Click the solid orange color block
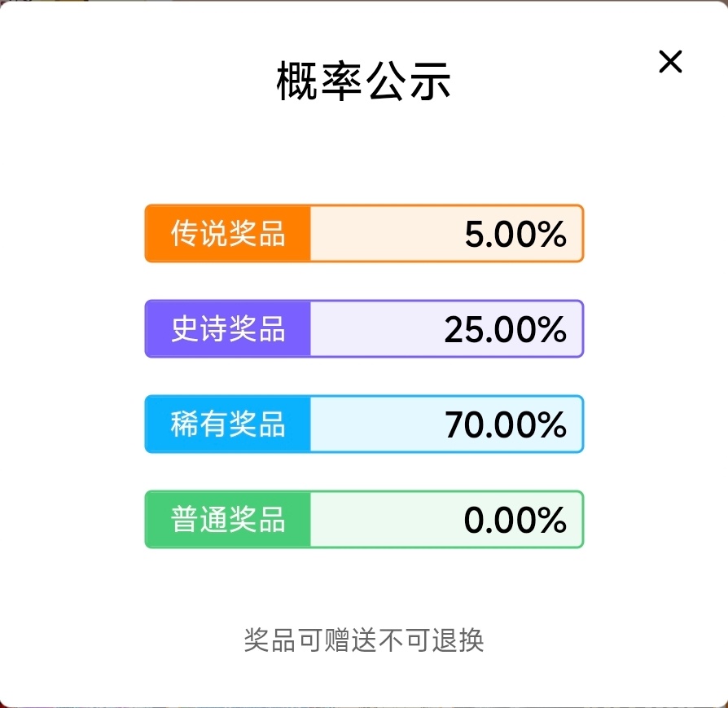Image resolution: width=728 pixels, height=708 pixels. (159, 234)
